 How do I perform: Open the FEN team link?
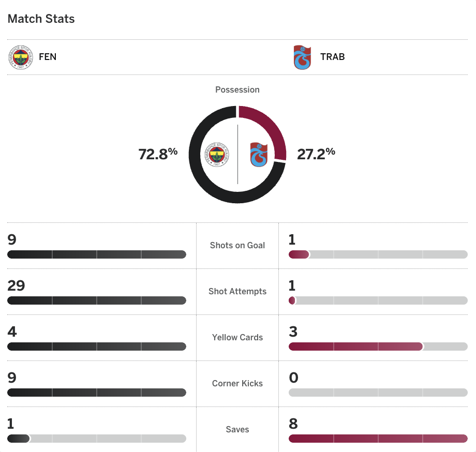point(48,57)
